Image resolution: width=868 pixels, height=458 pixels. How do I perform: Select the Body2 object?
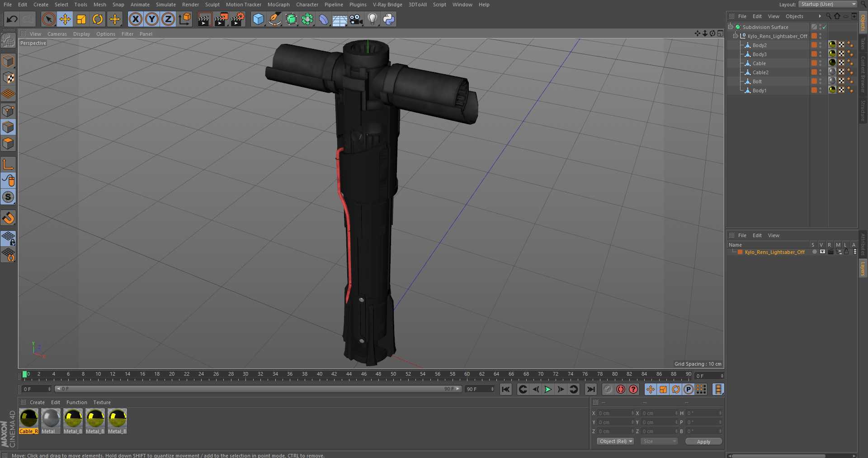click(x=759, y=45)
